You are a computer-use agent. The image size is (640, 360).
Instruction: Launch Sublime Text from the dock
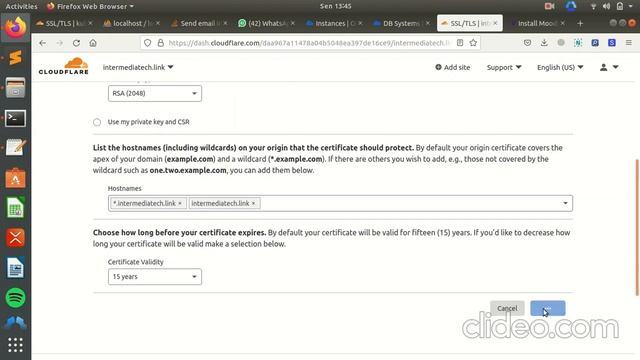tap(16, 58)
